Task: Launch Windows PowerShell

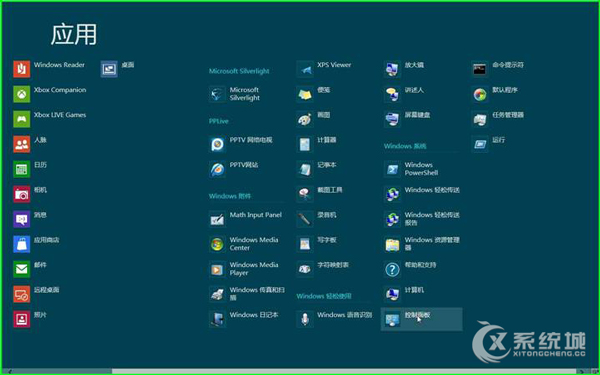Action: tap(411, 169)
